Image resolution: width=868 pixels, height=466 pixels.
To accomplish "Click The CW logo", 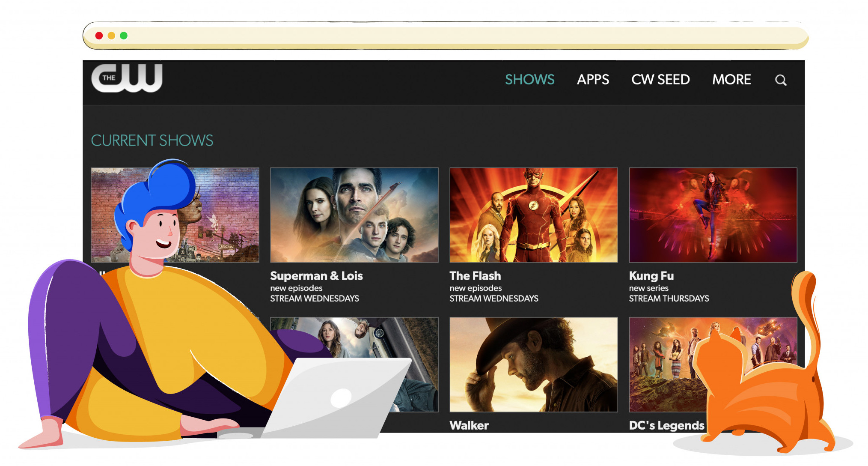I will 127,78.
